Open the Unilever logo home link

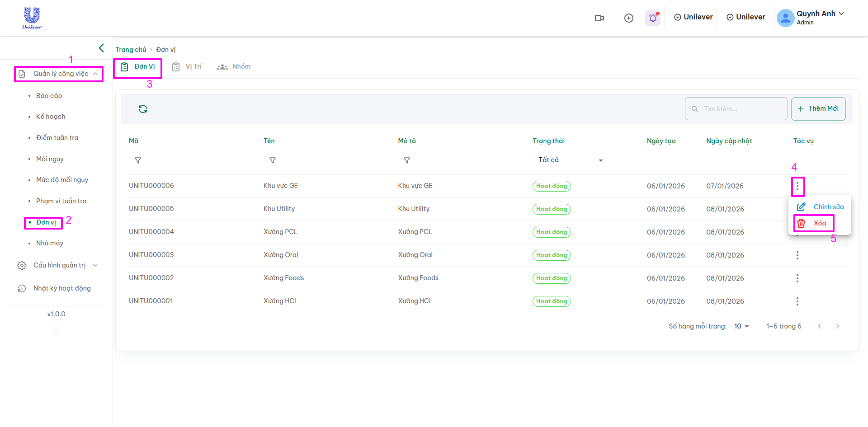pyautogui.click(x=32, y=18)
